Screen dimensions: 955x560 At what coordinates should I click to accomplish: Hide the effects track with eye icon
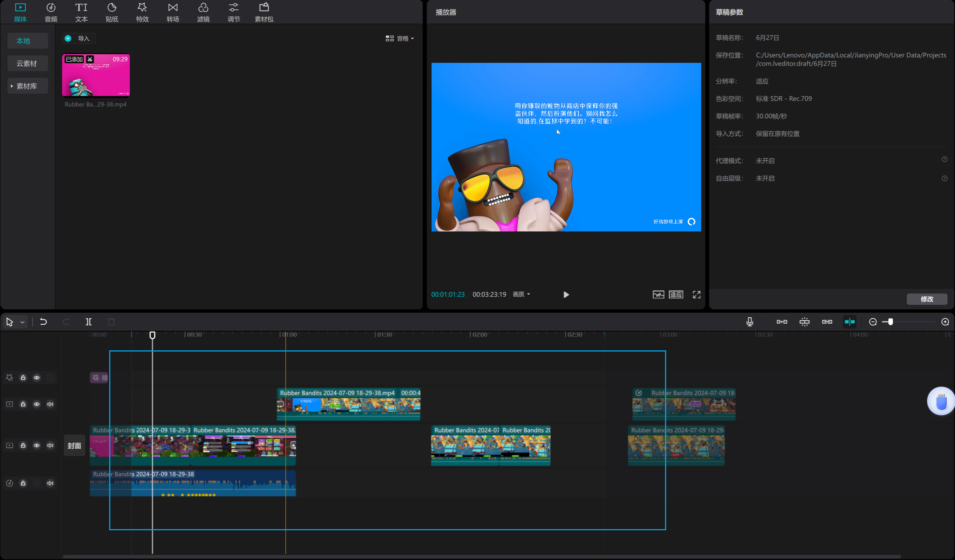[37, 377]
